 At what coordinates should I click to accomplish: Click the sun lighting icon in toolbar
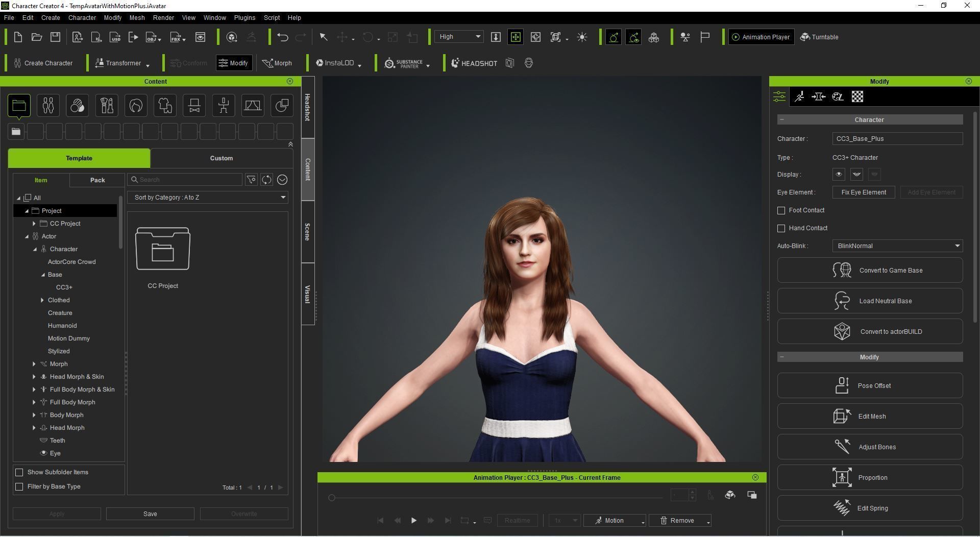[x=582, y=37]
